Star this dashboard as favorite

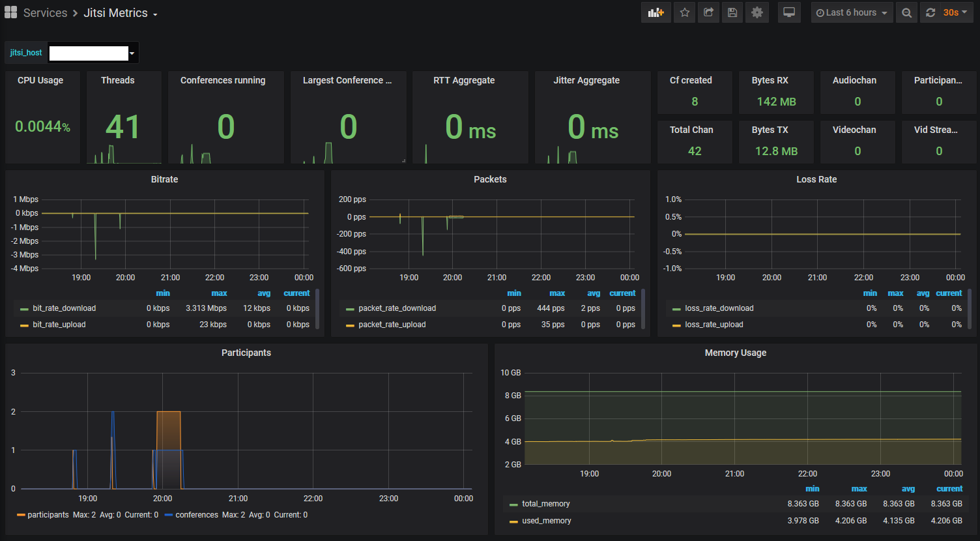pyautogui.click(x=684, y=12)
